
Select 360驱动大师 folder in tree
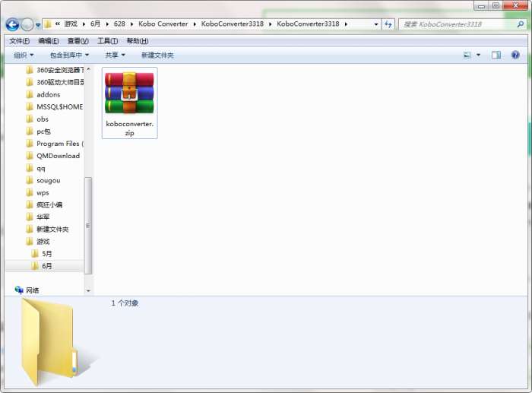[x=54, y=82]
